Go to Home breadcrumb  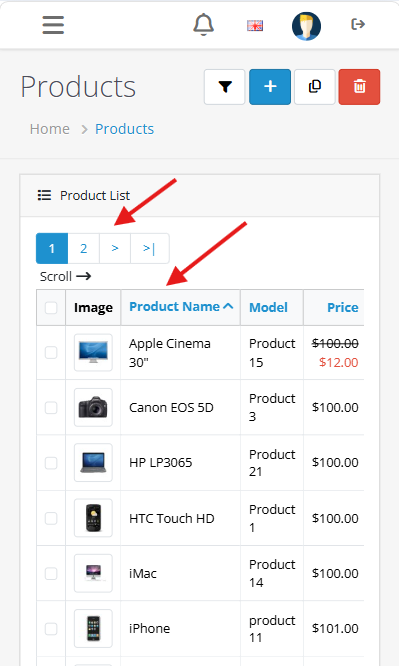(x=50, y=129)
